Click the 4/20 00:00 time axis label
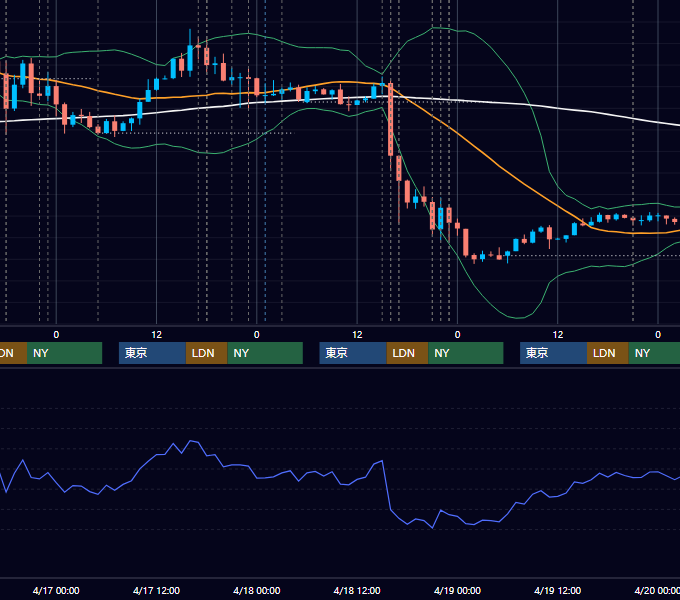The image size is (680, 600). point(657,590)
